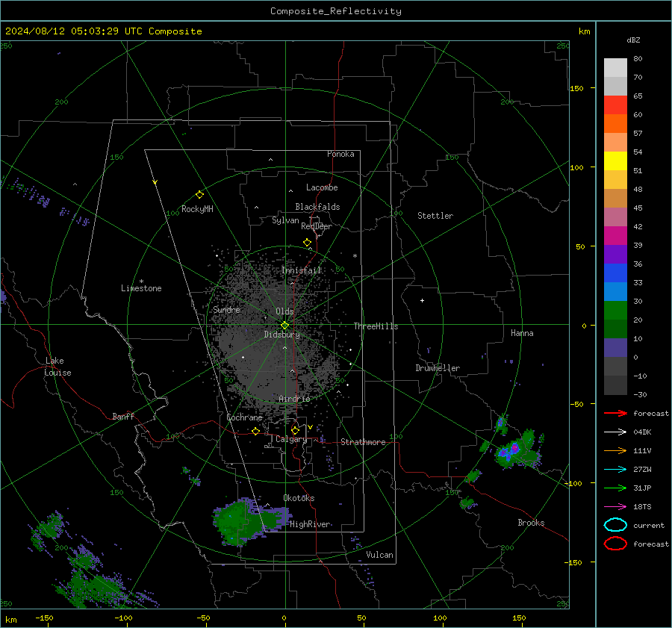
Task: Click the Stettler label
Action: tap(435, 216)
